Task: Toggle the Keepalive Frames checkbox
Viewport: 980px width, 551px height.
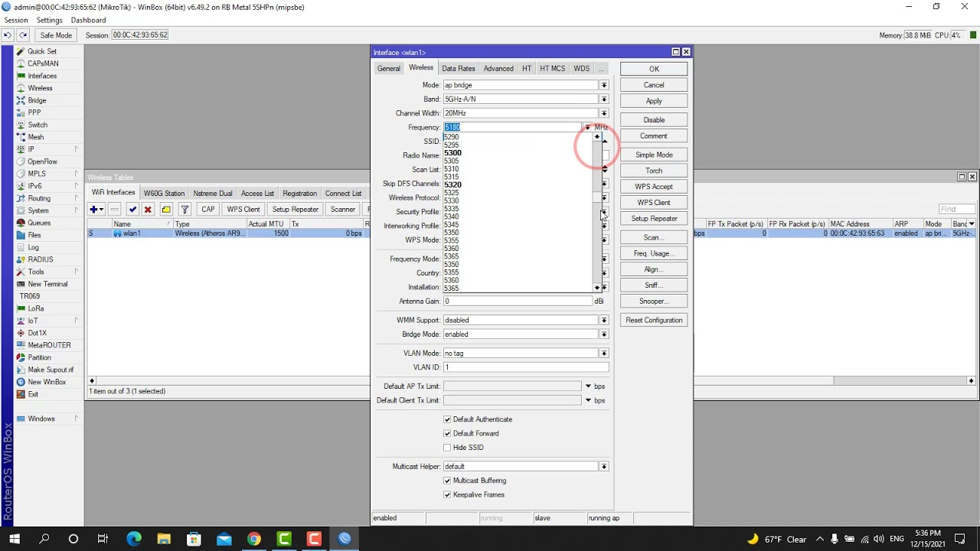Action: coord(447,495)
